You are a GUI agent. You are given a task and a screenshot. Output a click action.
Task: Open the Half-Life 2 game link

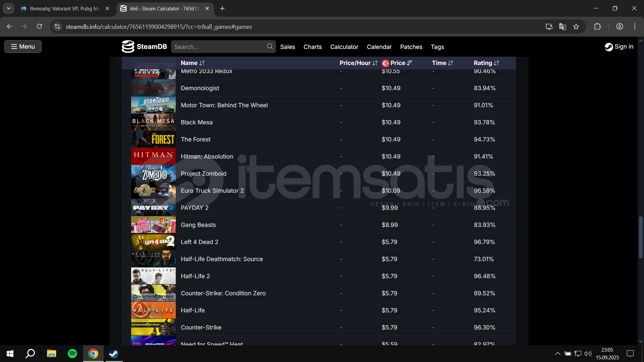click(x=195, y=276)
